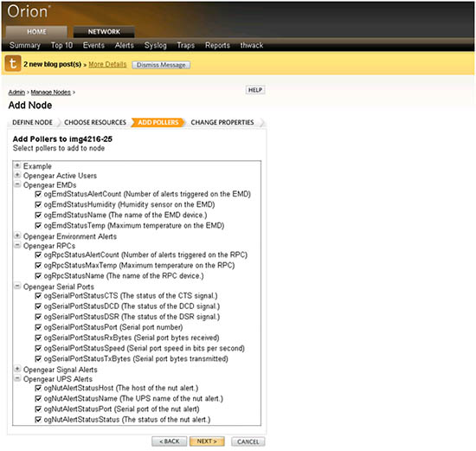Toggle ogSerialPortStatusTxBytes checkbox

pos(38,359)
